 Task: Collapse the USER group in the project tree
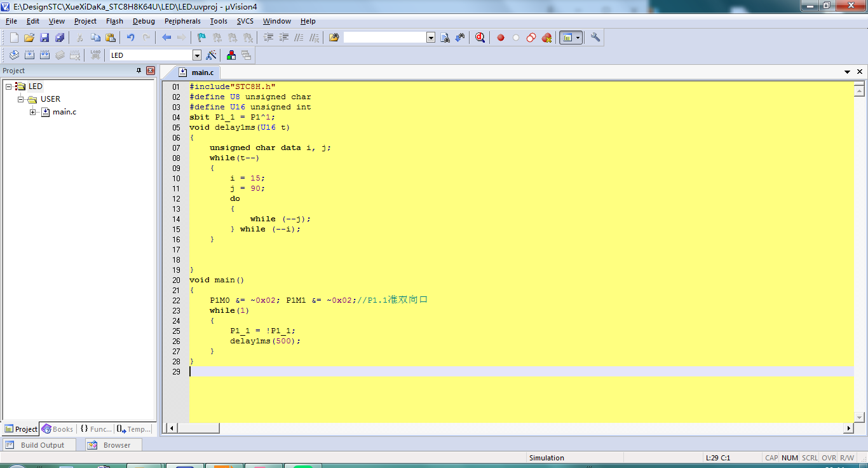[x=21, y=99]
